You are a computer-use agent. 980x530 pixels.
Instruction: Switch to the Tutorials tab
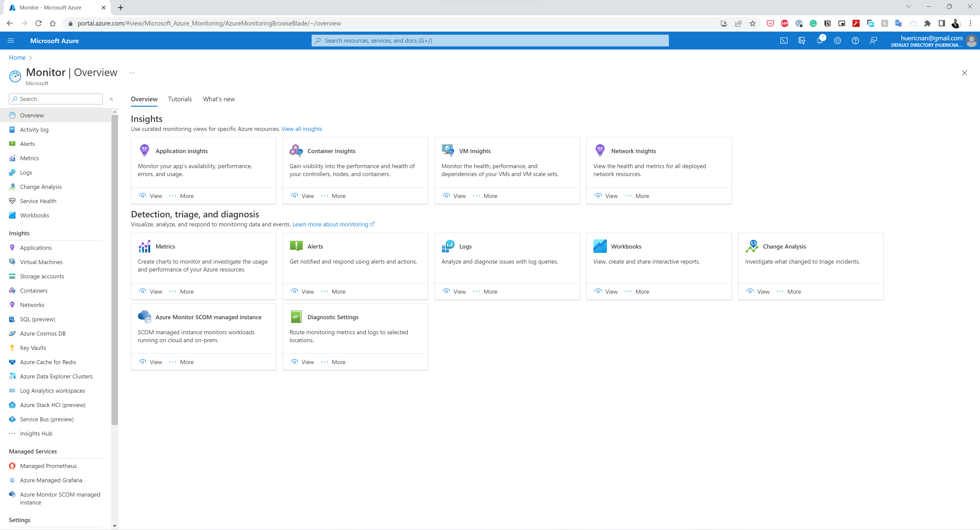(180, 99)
